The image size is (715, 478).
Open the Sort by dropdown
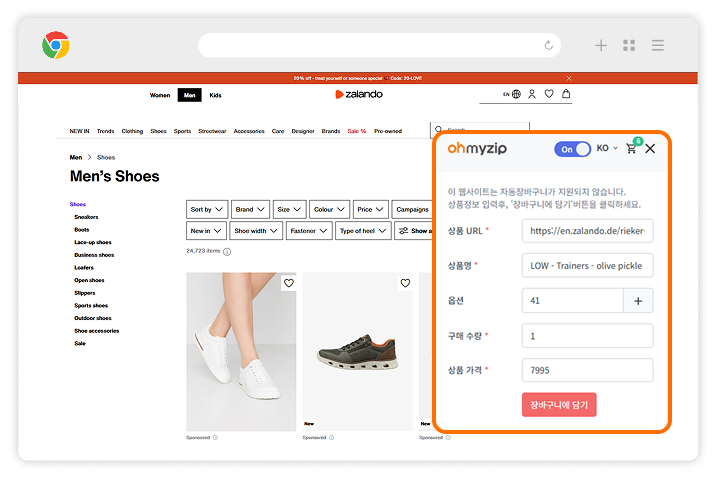(x=207, y=210)
